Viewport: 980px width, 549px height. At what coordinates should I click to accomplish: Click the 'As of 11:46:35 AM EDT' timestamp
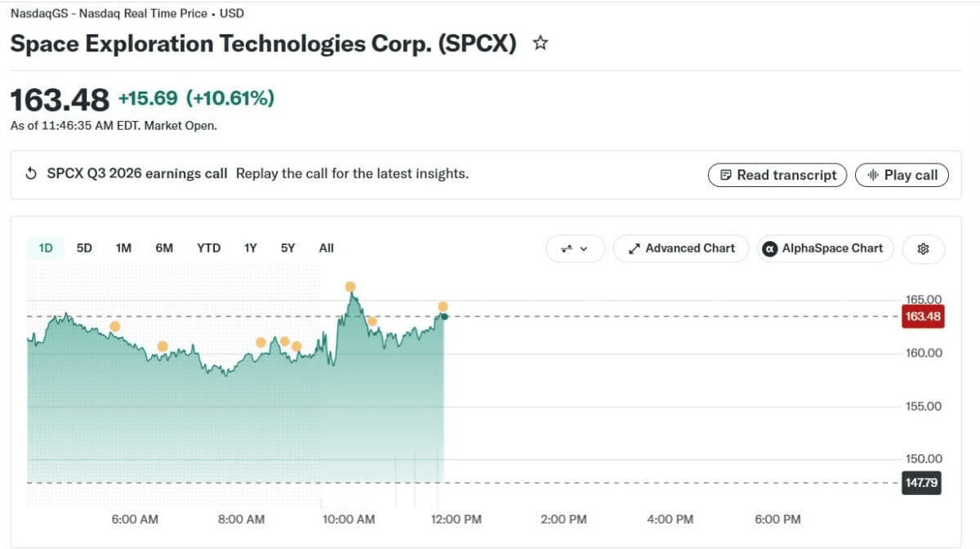114,126
